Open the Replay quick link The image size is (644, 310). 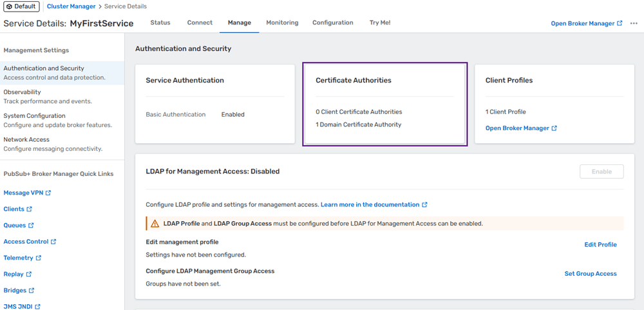tap(14, 275)
